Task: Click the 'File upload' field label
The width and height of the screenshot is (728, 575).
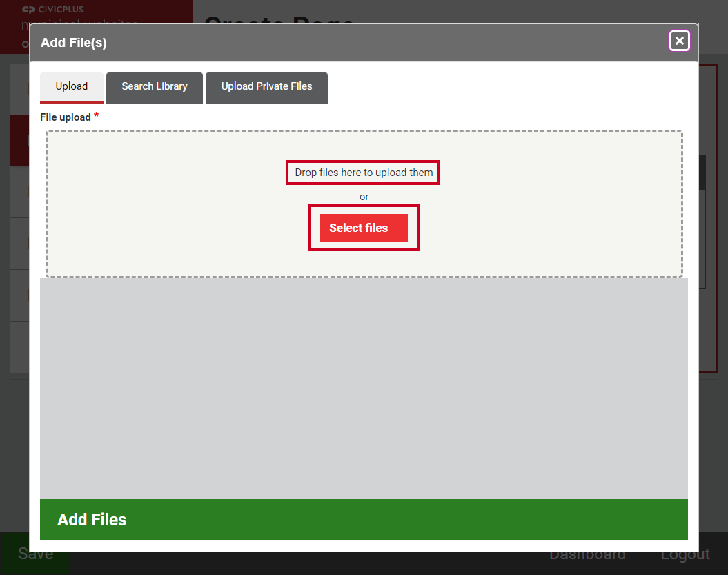Action: [66, 117]
